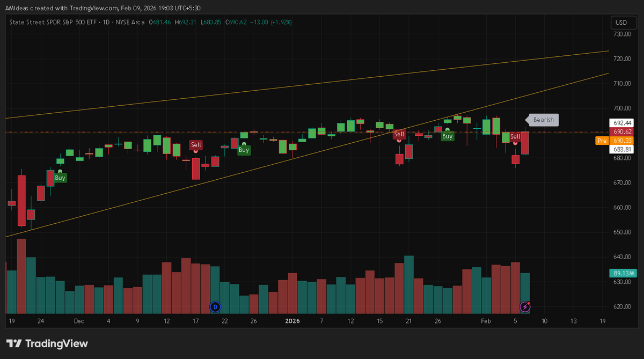Click the 683.81 price tag on the axis
This screenshot has height=359, width=644.
tap(622, 149)
